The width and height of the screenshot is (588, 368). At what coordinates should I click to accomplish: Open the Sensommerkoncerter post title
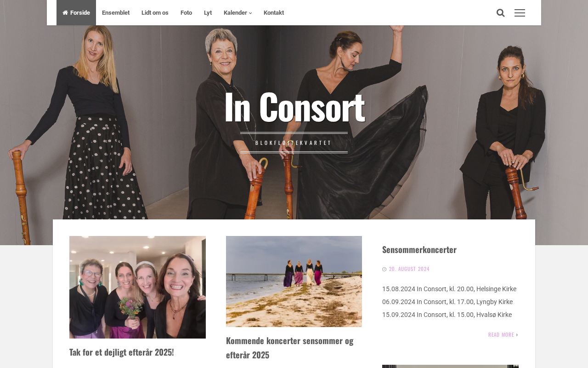(419, 249)
